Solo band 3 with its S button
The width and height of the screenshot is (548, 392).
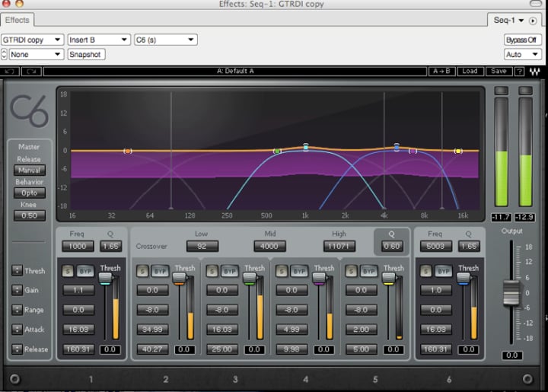coord(212,271)
